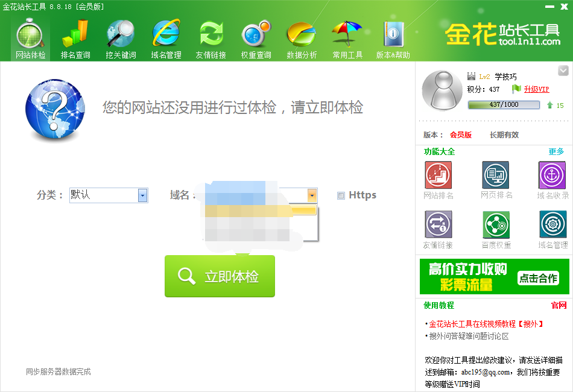
Task: Open the 域名管理 IE icon
Action: (x=166, y=39)
